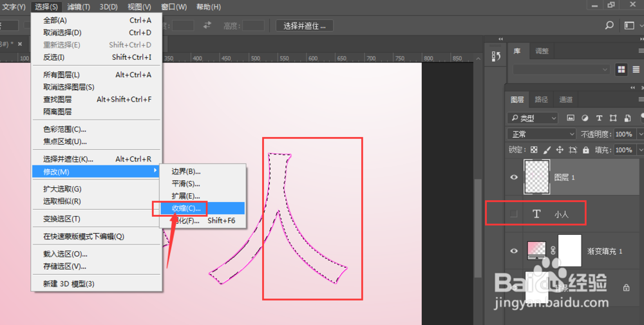The height and width of the screenshot is (325, 644).
Task: Click 渐变填充 1 gradient thumbnail
Action: click(536, 250)
